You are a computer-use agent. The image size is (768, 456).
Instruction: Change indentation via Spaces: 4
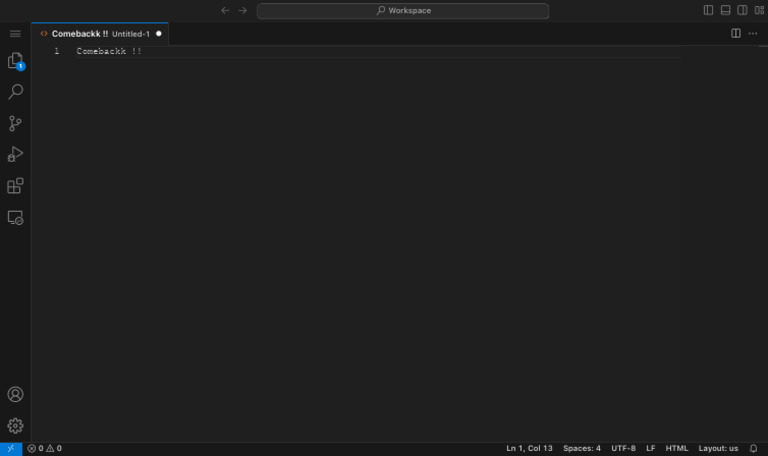tap(581, 448)
